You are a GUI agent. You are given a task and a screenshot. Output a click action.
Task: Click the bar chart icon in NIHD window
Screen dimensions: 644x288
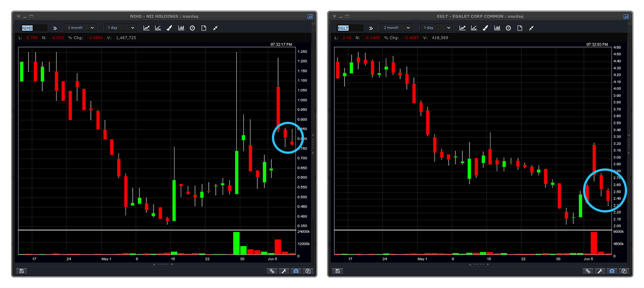point(181,28)
